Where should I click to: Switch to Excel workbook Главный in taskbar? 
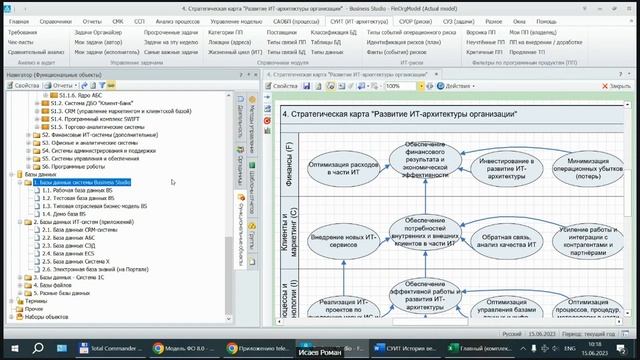point(480,349)
